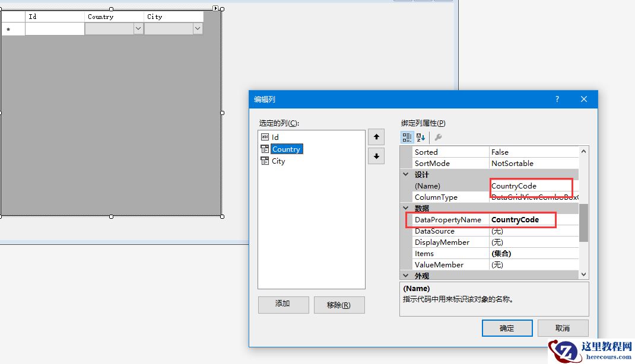635x364 pixels.
Task: Confirm with the 确定 button
Action: (507, 328)
